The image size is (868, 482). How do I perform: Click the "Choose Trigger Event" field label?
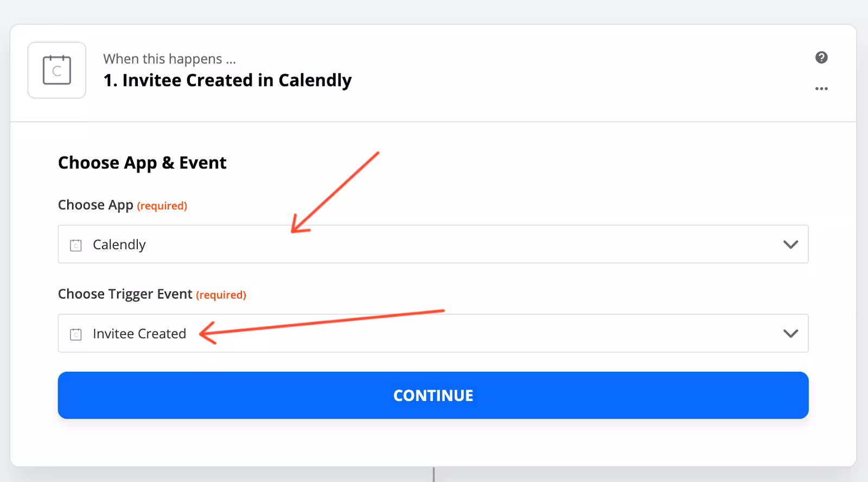click(125, 294)
